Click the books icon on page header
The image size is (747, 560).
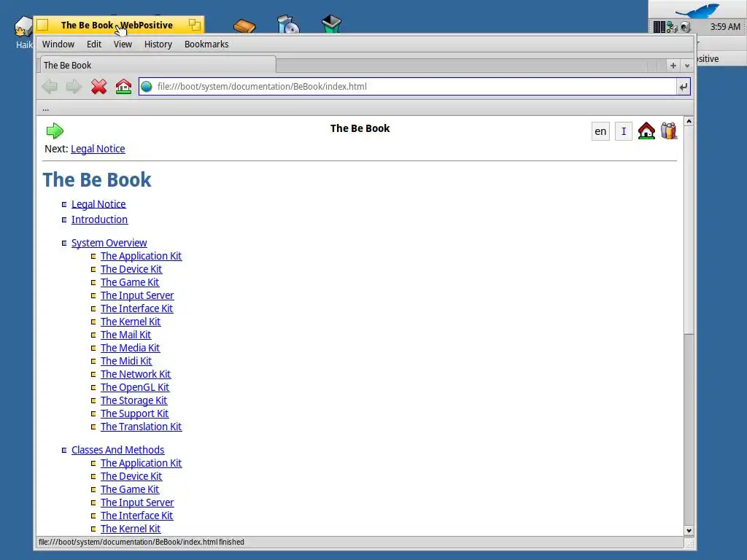[669, 131]
